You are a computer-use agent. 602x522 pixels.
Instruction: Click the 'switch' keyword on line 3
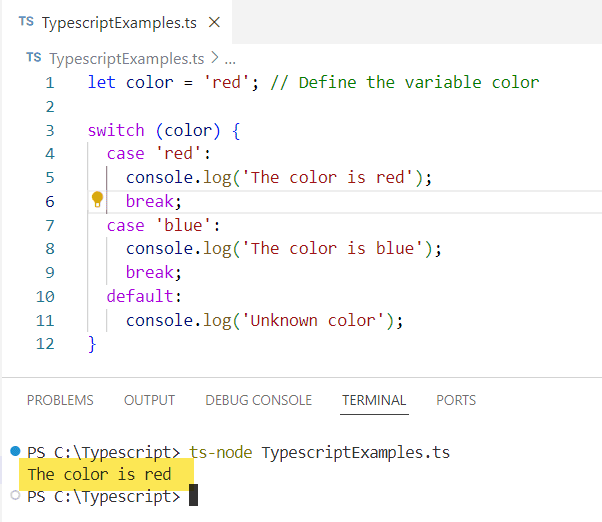116,130
